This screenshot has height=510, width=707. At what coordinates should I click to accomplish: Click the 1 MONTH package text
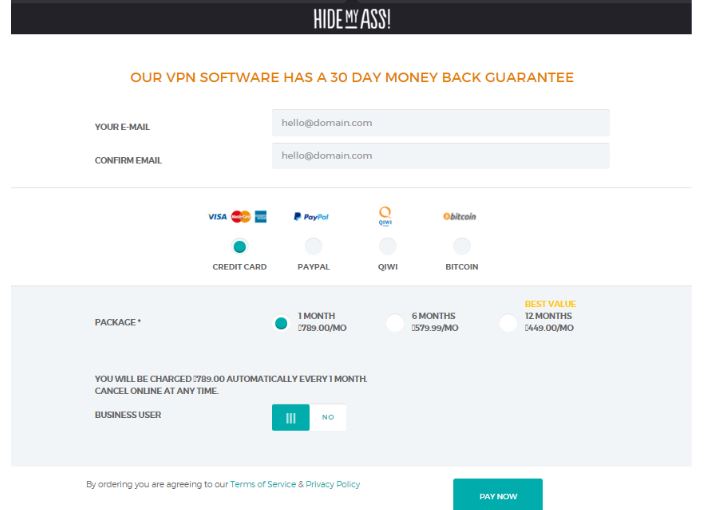tap(317, 316)
